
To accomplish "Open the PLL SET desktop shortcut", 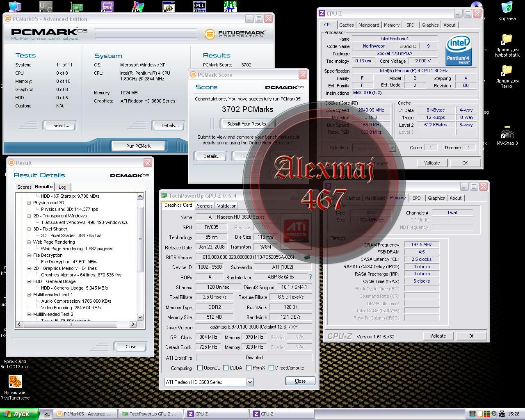I will tap(200, 6).
